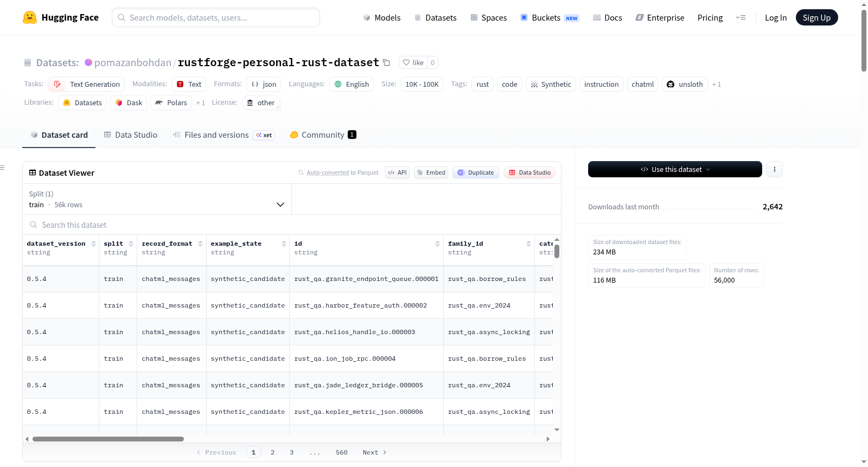Select the Dataset card tab
This screenshot has width=868, height=467.
pos(59,135)
